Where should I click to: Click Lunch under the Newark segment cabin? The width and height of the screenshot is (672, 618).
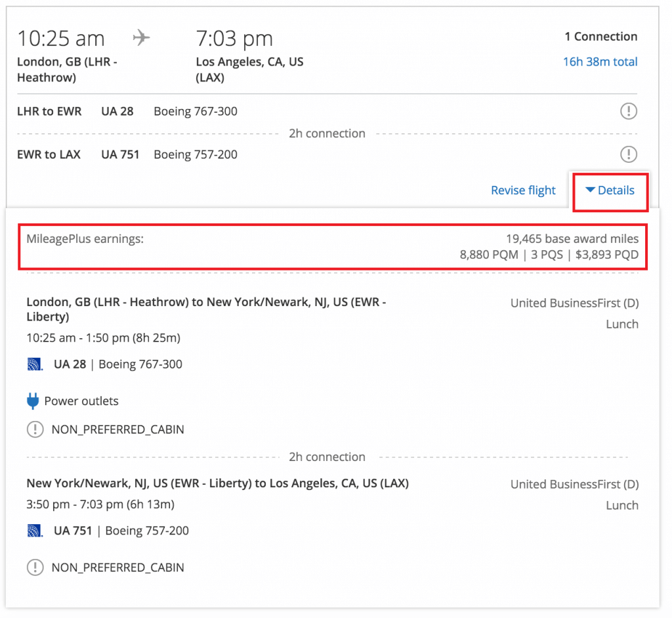622,506
